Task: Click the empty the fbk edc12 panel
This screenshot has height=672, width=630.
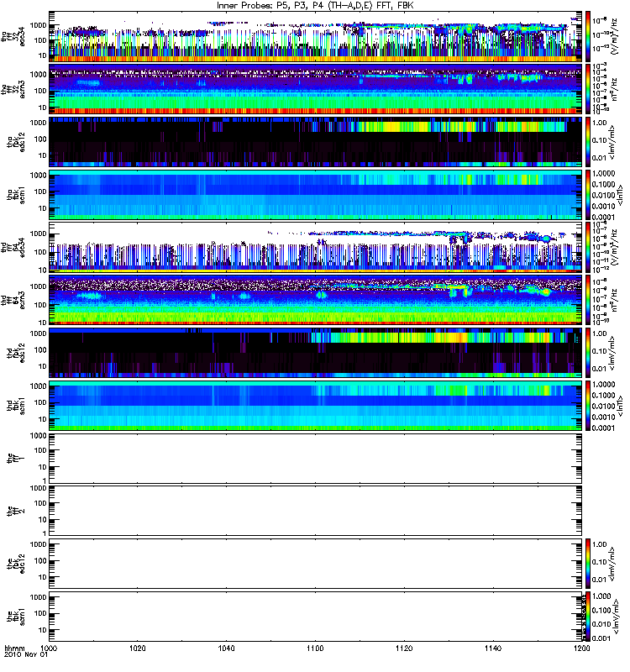Action: click(x=316, y=564)
